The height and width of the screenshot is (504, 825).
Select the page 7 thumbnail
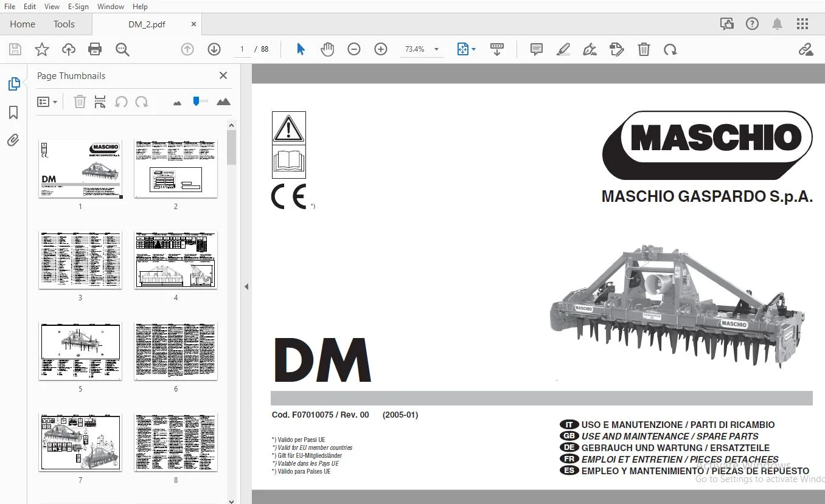tap(80, 442)
